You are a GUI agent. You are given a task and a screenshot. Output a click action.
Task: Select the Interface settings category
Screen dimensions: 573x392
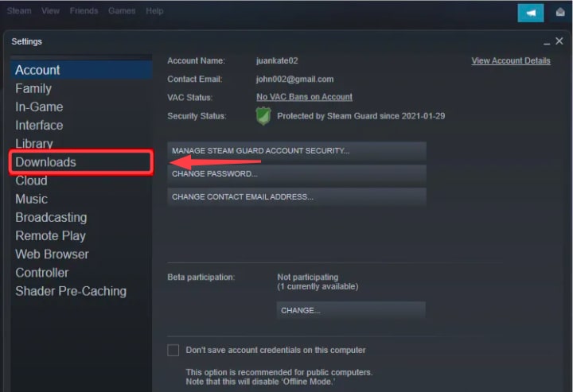coord(81,125)
